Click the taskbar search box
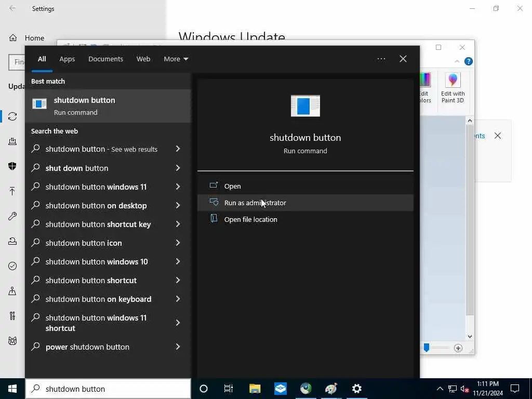 tap(108, 389)
